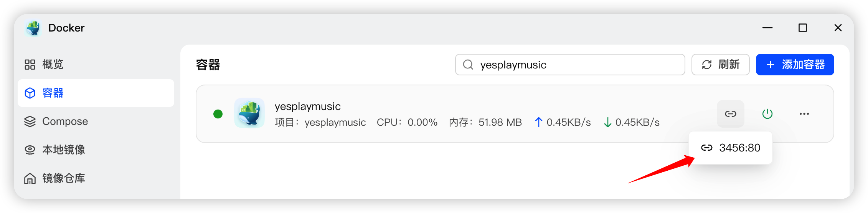Viewport: 868px width, 213px height.
Task: Open the 概览 overview section
Action: coord(53,65)
